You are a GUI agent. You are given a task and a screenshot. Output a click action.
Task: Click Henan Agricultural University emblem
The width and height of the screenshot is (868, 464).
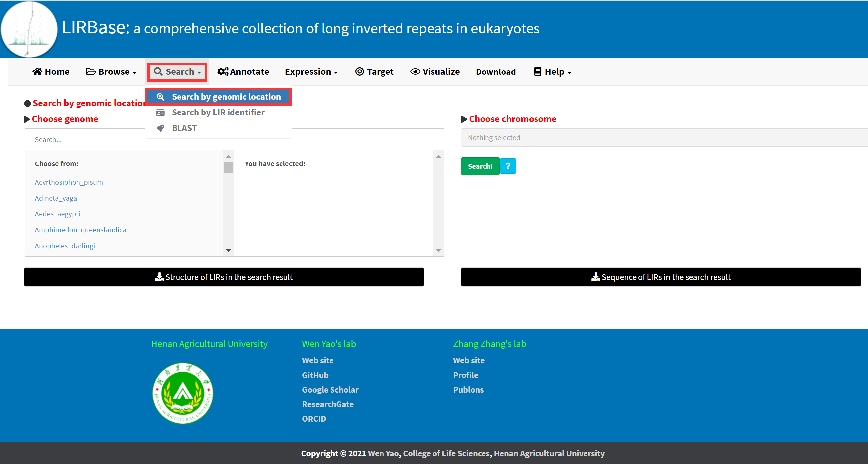click(x=182, y=393)
